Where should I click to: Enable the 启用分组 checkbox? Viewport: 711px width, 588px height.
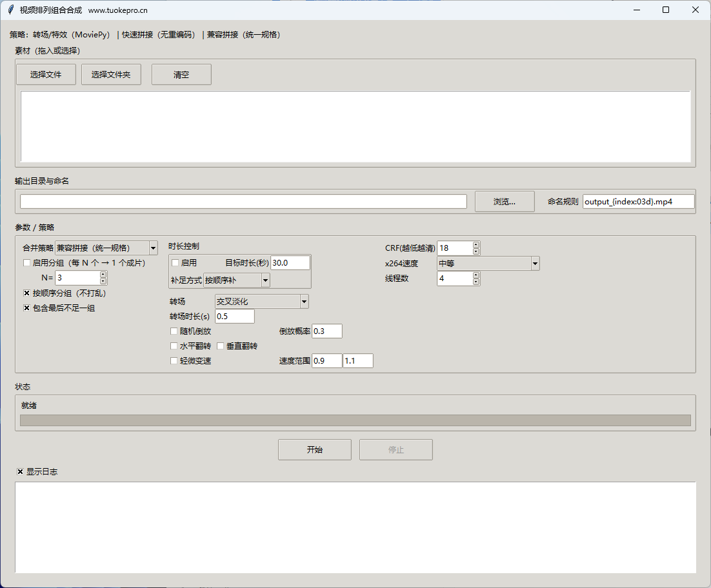point(27,263)
